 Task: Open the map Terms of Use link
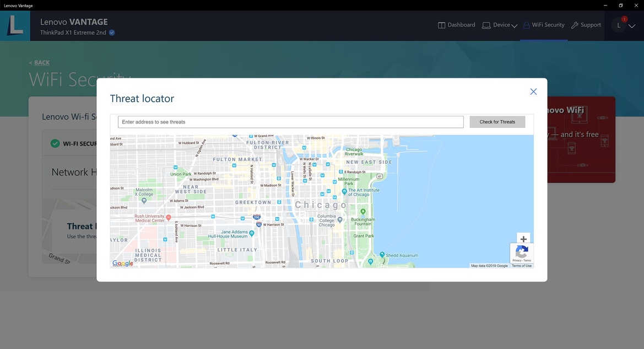click(522, 266)
